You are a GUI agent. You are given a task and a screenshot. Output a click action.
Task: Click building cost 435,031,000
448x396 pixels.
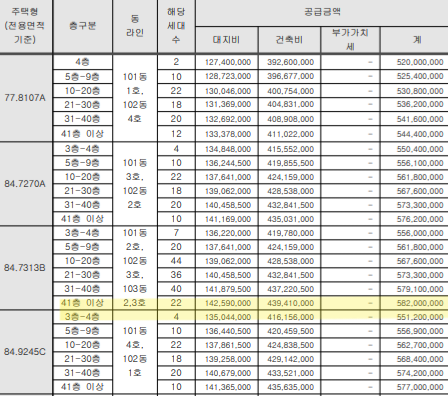[x=291, y=219]
